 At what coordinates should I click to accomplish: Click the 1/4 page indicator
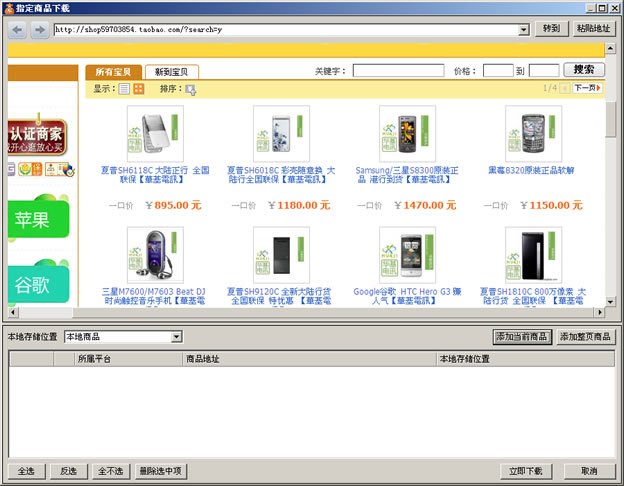point(550,88)
